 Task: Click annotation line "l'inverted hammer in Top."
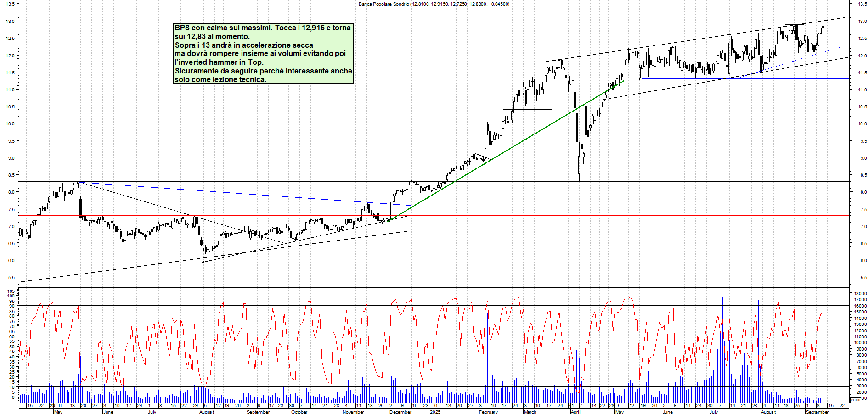pyautogui.click(x=219, y=62)
